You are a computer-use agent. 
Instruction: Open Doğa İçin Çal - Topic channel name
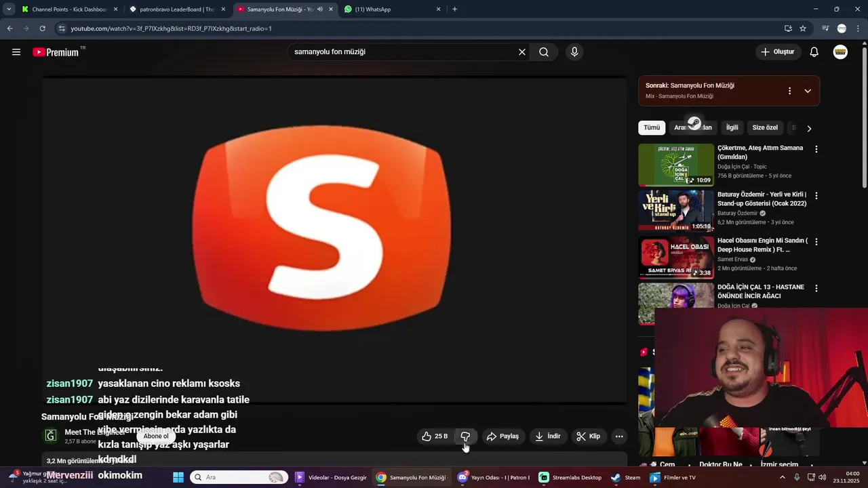pyautogui.click(x=742, y=167)
